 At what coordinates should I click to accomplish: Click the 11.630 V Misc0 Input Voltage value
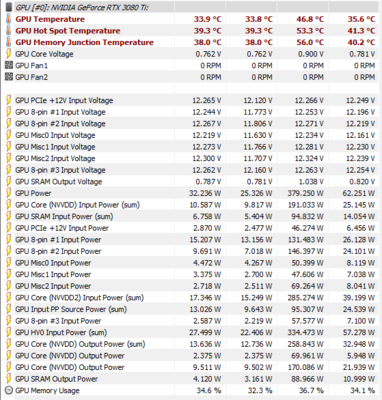click(x=258, y=135)
